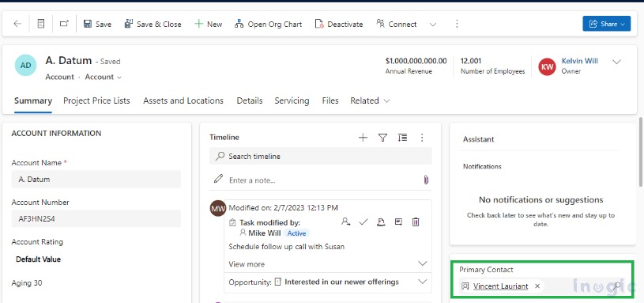Click the Search timeline field
Viewport: 644px width, 303px height.
tap(320, 156)
